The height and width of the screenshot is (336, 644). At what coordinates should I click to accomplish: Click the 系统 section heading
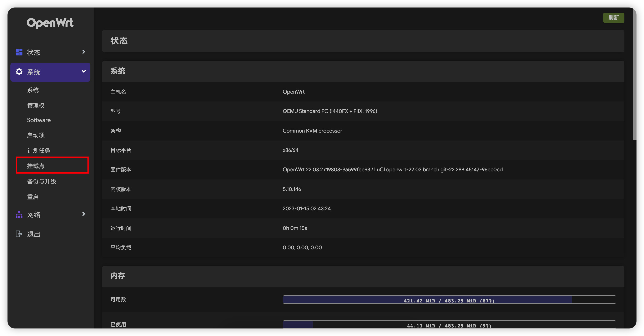(x=117, y=71)
